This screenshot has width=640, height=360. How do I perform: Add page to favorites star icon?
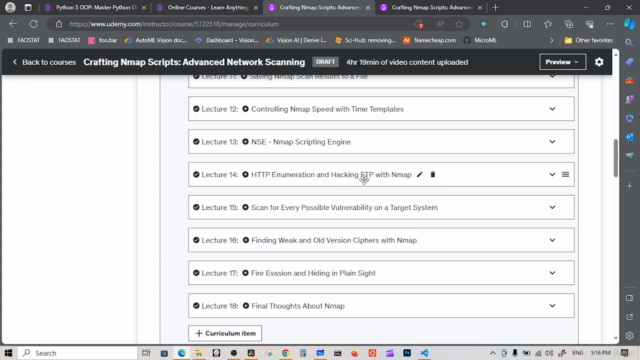pos(459,24)
